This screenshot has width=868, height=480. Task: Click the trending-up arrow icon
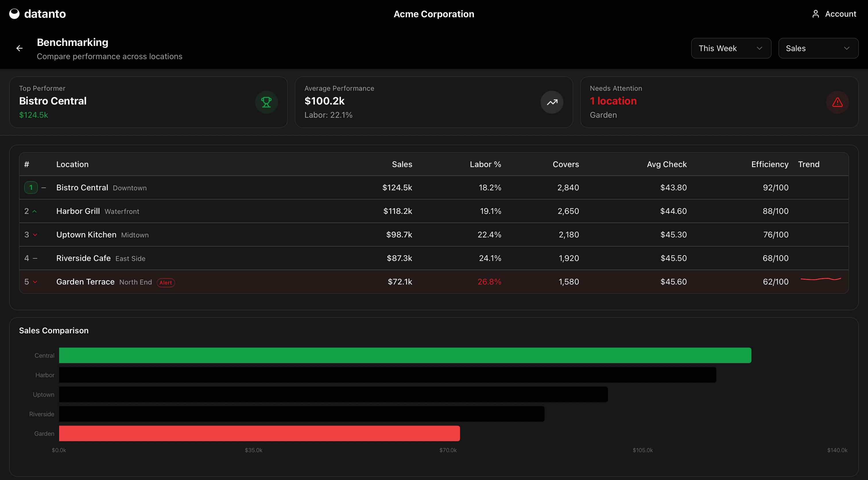(552, 102)
